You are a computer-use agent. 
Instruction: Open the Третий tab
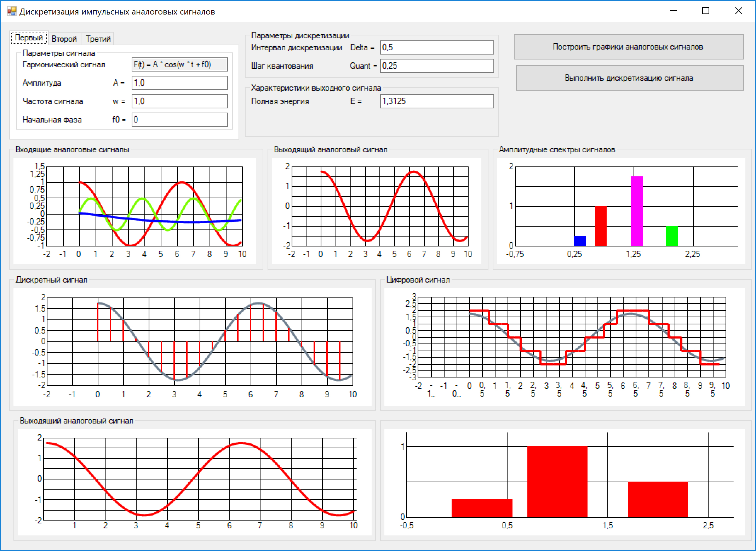point(98,39)
